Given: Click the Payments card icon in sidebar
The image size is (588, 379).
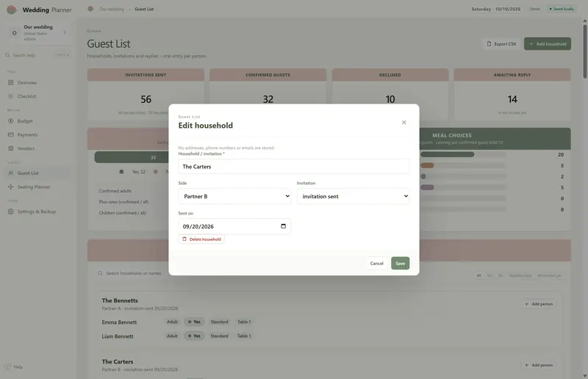Looking at the screenshot, I should click(10, 134).
